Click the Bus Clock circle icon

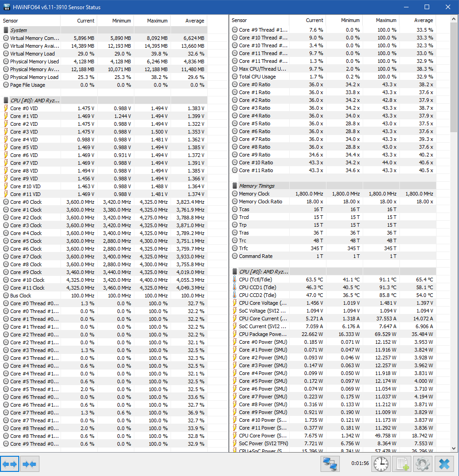point(6,295)
